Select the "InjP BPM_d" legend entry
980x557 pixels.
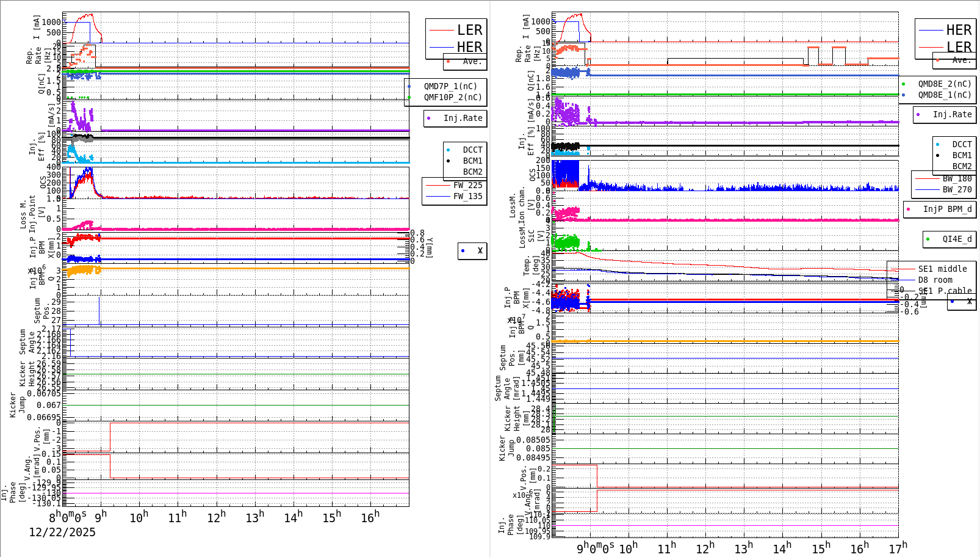[947, 209]
